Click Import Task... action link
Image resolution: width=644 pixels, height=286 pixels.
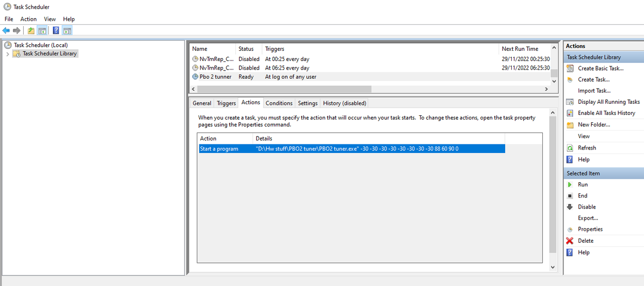[x=594, y=91]
